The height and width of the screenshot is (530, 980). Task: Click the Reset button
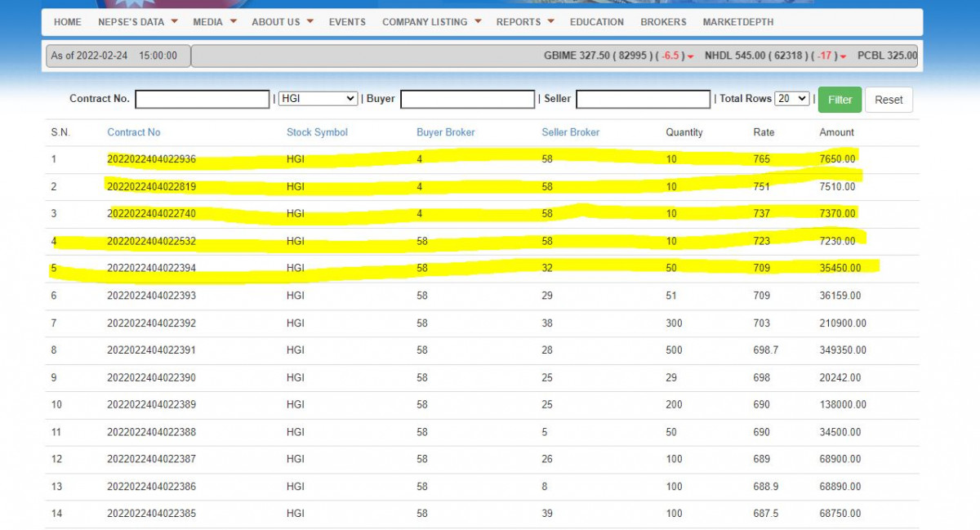[x=889, y=100]
